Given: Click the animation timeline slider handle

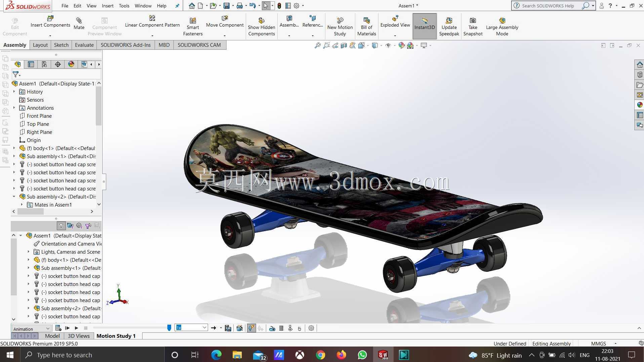Looking at the screenshot, I should (x=169, y=328).
